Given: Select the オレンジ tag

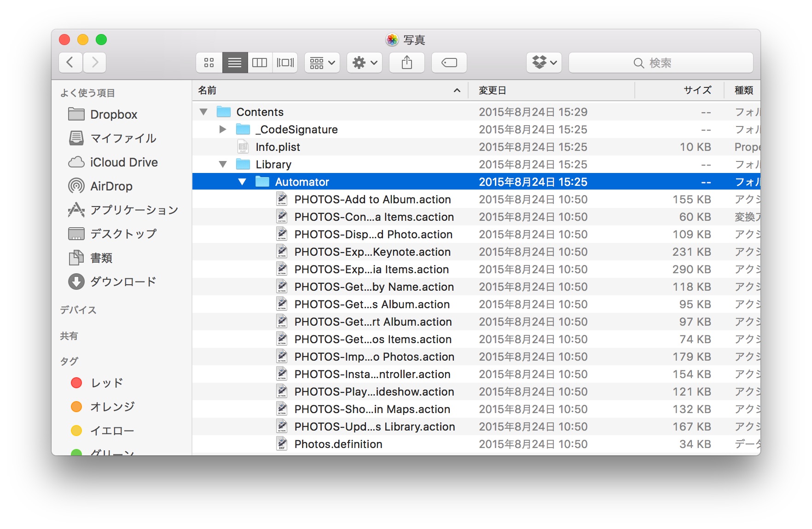Looking at the screenshot, I should (x=103, y=407).
